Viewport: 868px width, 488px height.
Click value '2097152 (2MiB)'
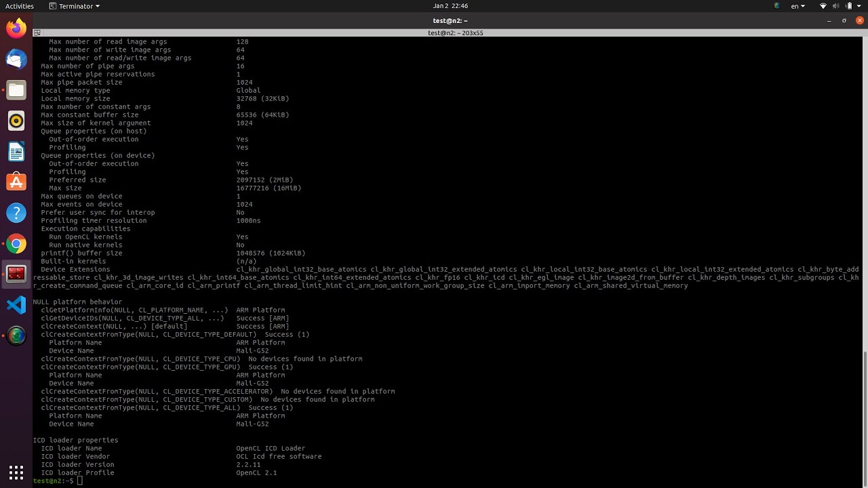[x=264, y=180]
